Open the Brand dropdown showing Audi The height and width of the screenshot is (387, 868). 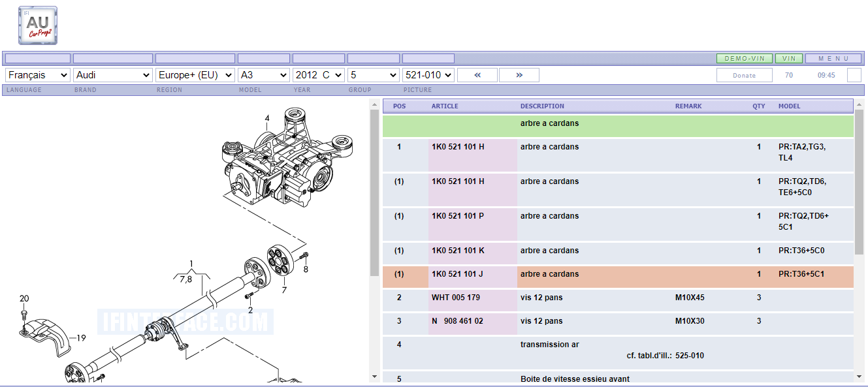coord(112,75)
